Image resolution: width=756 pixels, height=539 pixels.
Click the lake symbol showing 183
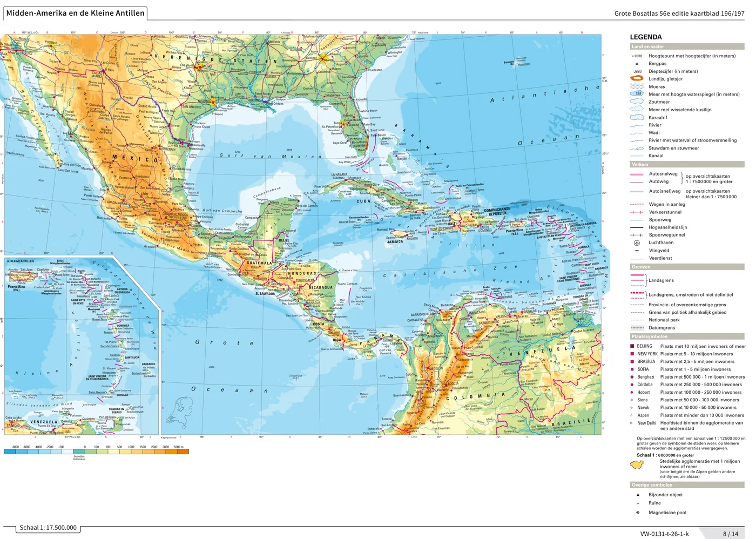(637, 94)
